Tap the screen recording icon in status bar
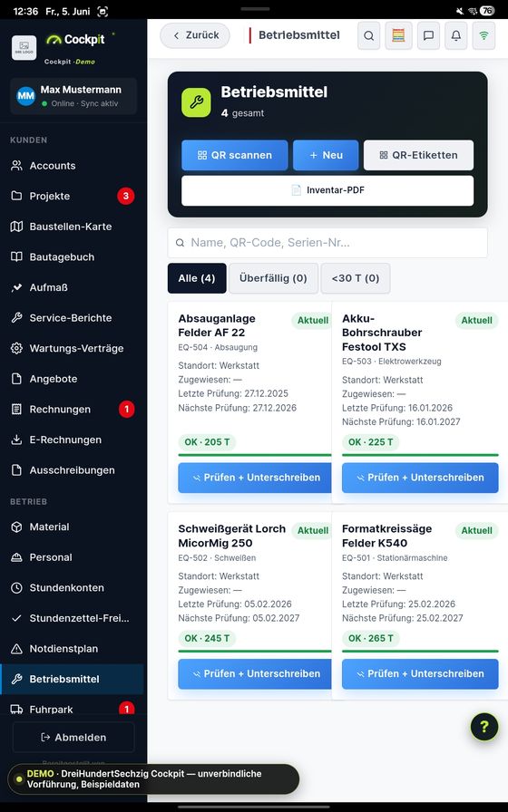 click(103, 12)
